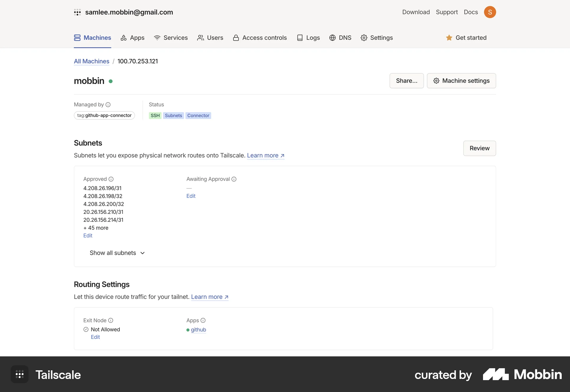Click Download in the header menu

pyautogui.click(x=416, y=12)
